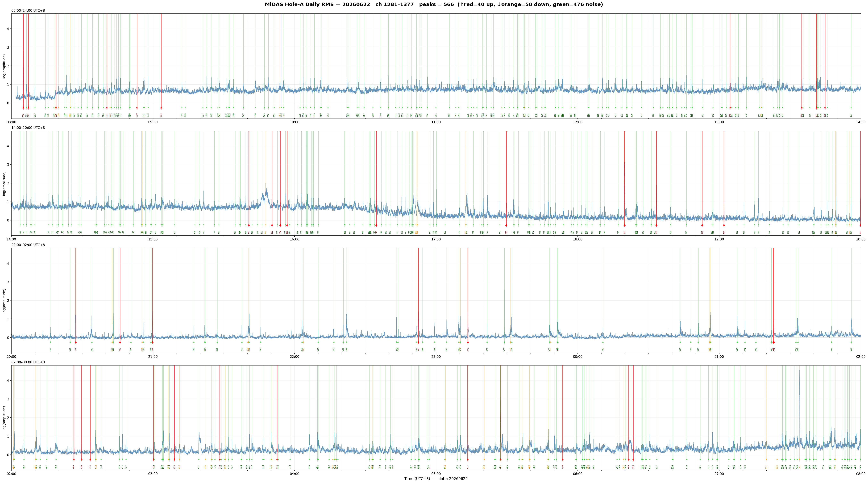Click the 09:00 time tick label
868x483 pixels.
point(153,122)
